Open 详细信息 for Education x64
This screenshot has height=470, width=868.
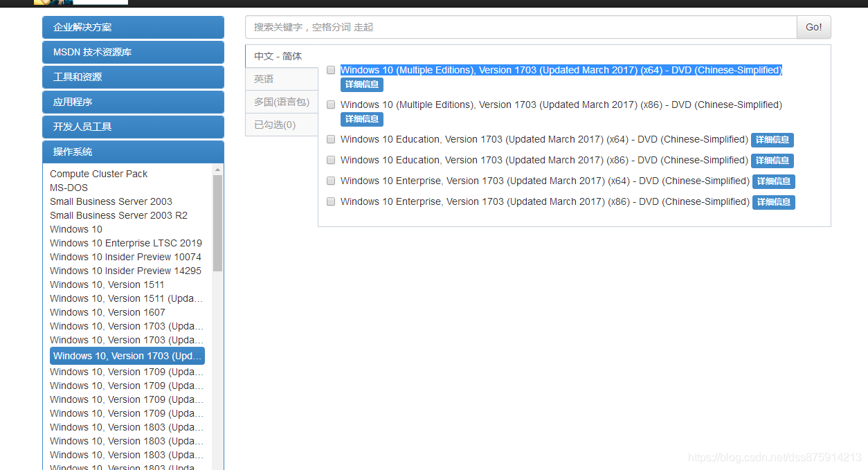772,140
